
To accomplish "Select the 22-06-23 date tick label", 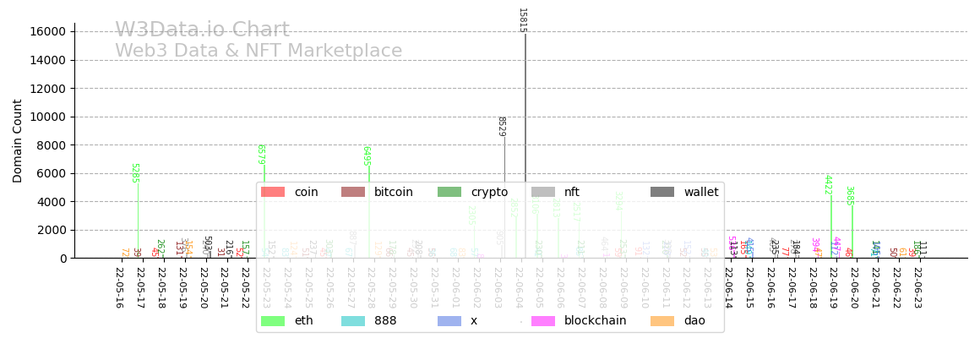I will [x=917, y=288].
